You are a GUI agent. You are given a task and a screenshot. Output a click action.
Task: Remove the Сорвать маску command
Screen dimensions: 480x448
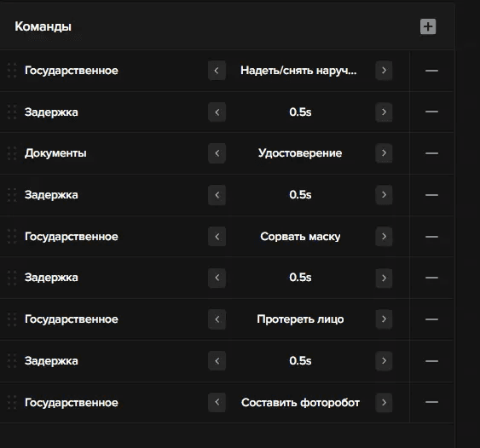(x=431, y=237)
